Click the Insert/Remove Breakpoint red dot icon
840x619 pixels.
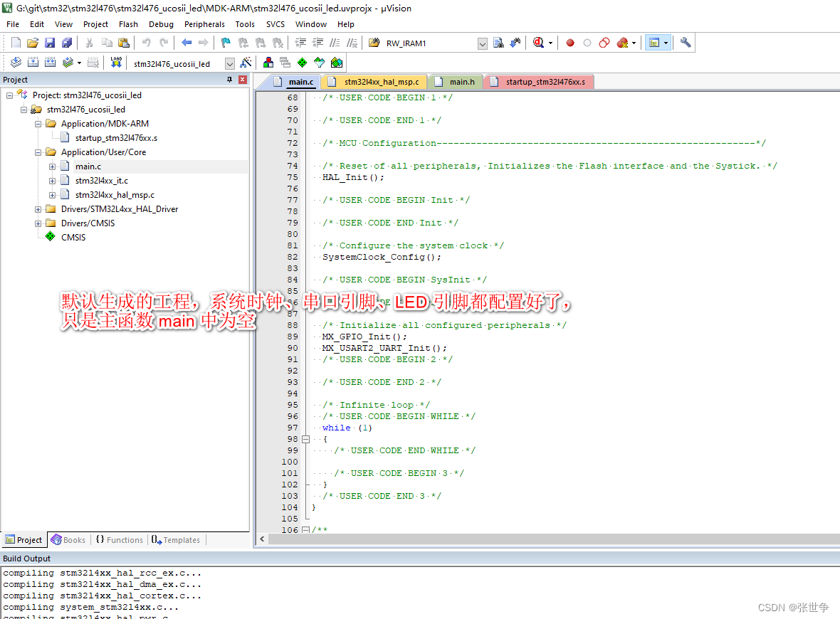pyautogui.click(x=570, y=42)
